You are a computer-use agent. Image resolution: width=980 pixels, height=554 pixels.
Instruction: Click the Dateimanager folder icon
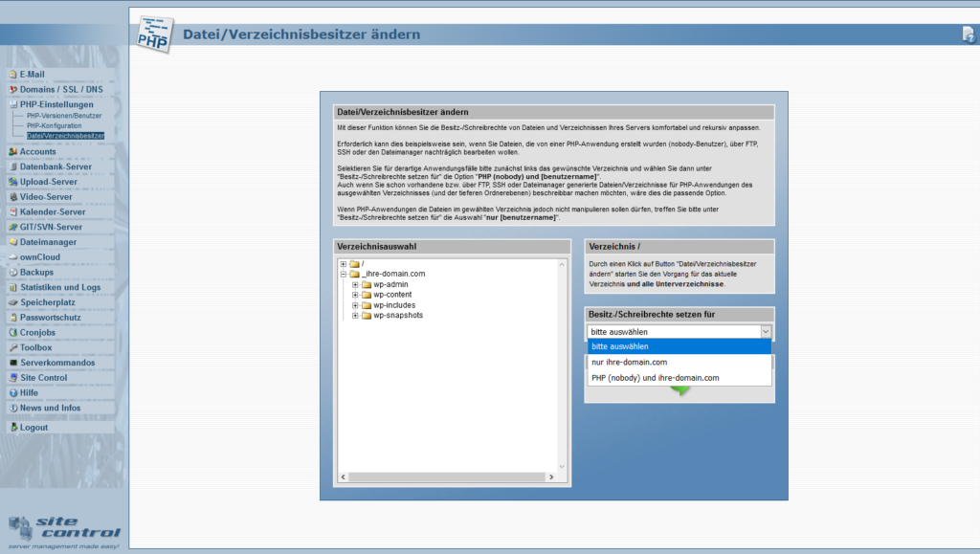(13, 242)
